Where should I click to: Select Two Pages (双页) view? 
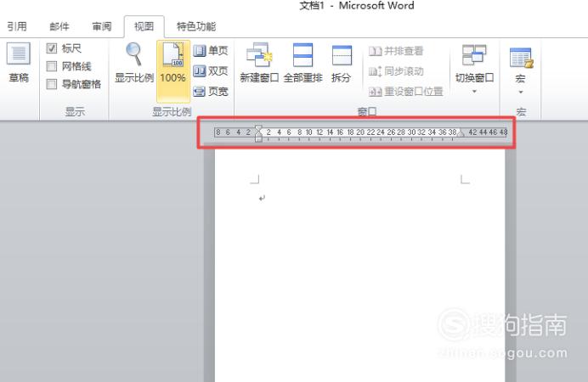tap(211, 70)
